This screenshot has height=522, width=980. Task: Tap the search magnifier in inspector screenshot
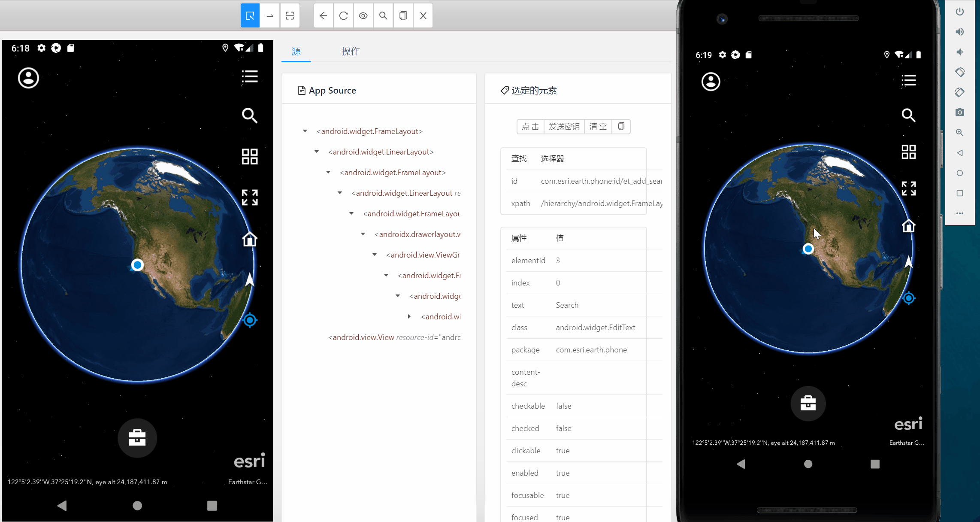[250, 115]
